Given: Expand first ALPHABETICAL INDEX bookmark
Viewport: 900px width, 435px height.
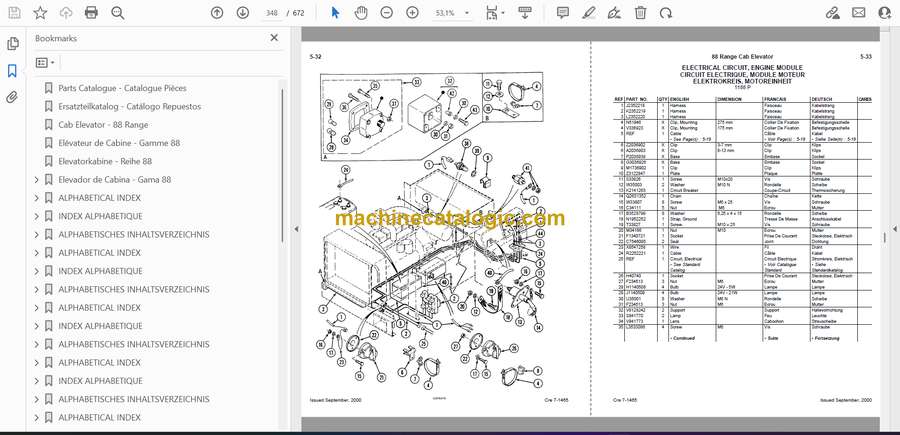Looking at the screenshot, I should pos(37,198).
